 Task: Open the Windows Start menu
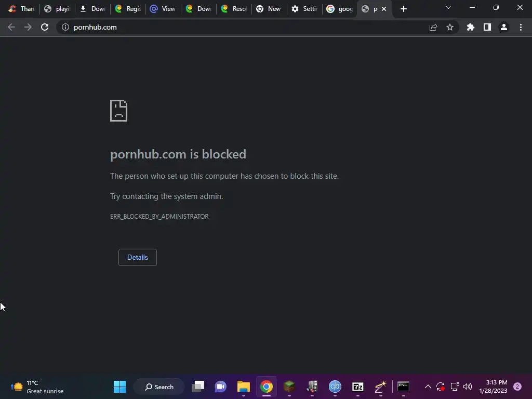coord(119,387)
